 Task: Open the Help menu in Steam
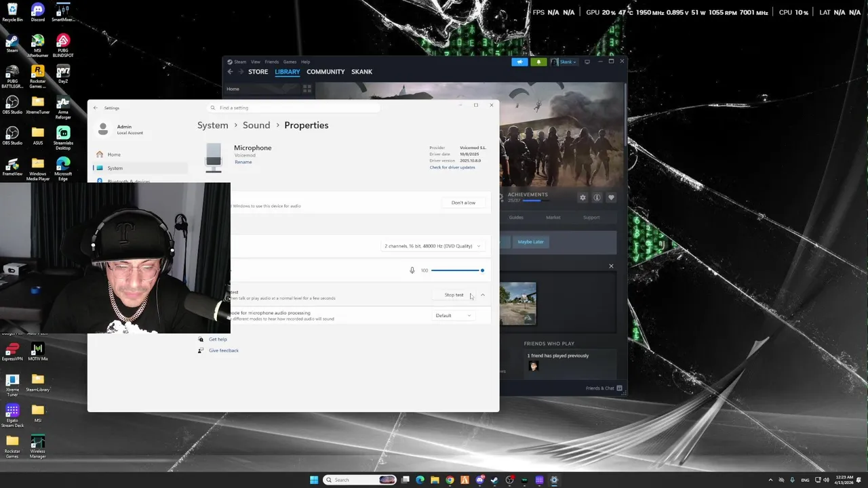(x=305, y=62)
